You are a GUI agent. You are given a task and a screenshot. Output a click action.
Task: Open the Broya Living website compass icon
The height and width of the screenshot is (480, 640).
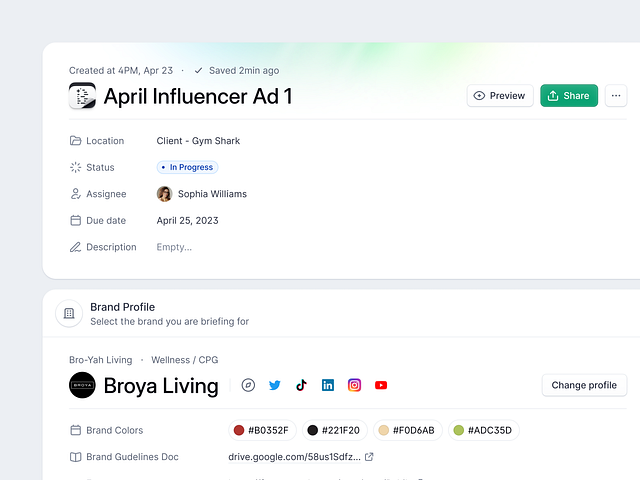[248, 385]
